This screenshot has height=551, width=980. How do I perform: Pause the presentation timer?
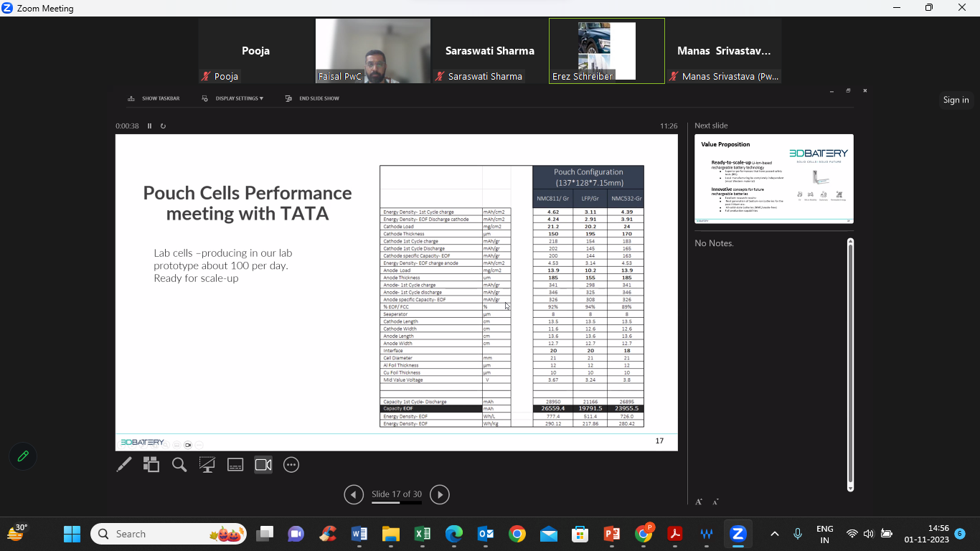(150, 126)
